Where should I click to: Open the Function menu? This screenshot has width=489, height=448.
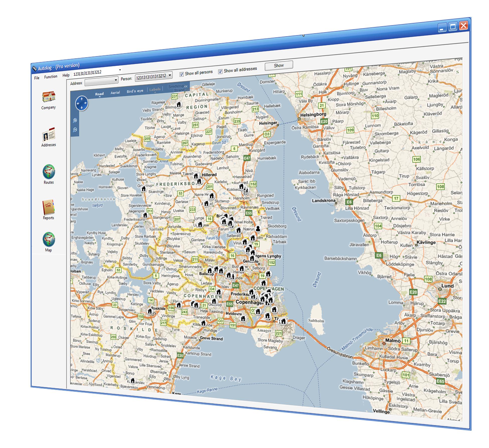click(51, 77)
